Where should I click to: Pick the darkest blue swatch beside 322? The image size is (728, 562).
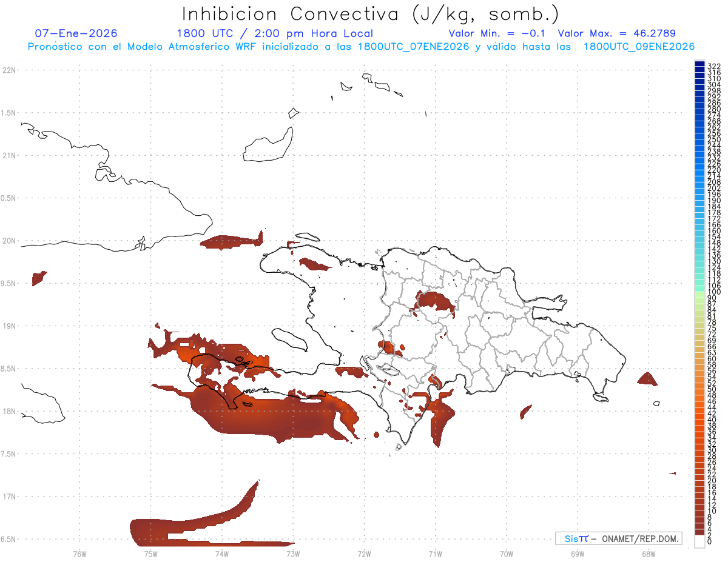(x=699, y=63)
